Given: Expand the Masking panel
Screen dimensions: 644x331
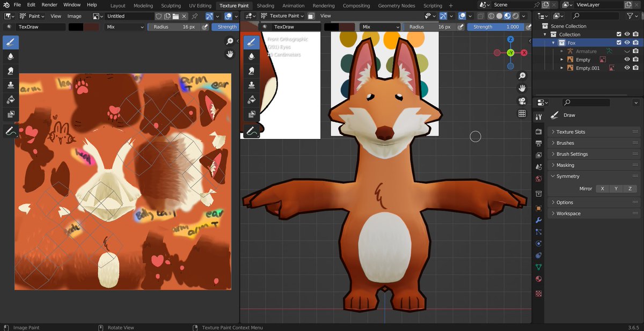Looking at the screenshot, I should pos(595,165).
